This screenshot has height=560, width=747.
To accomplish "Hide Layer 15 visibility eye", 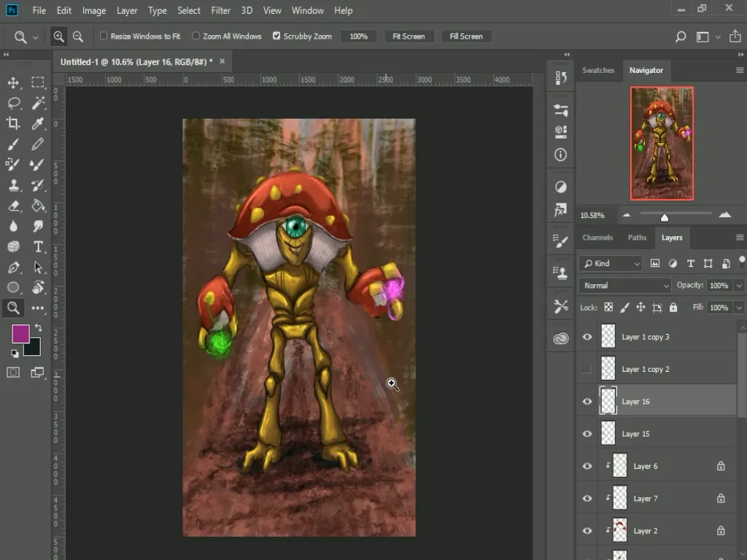I will pyautogui.click(x=587, y=434).
